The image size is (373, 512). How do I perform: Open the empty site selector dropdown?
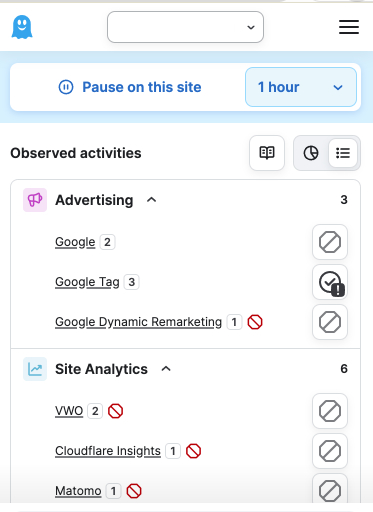pyautogui.click(x=185, y=27)
